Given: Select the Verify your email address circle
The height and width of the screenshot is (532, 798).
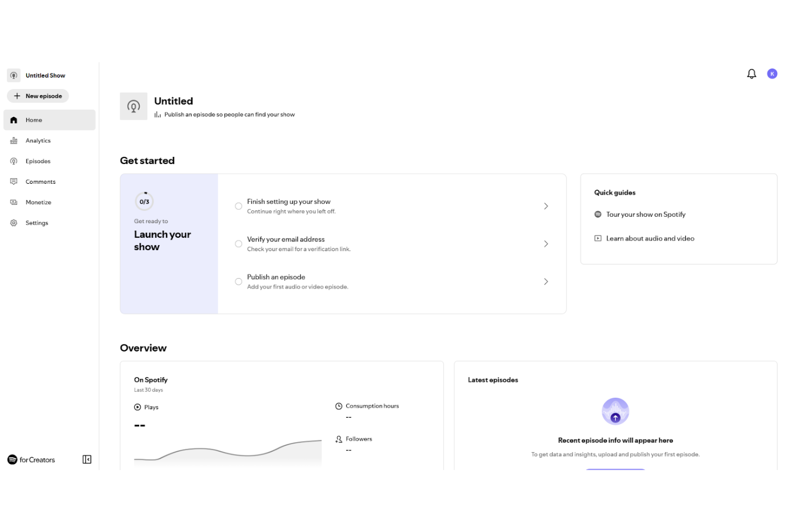Looking at the screenshot, I should click(238, 244).
